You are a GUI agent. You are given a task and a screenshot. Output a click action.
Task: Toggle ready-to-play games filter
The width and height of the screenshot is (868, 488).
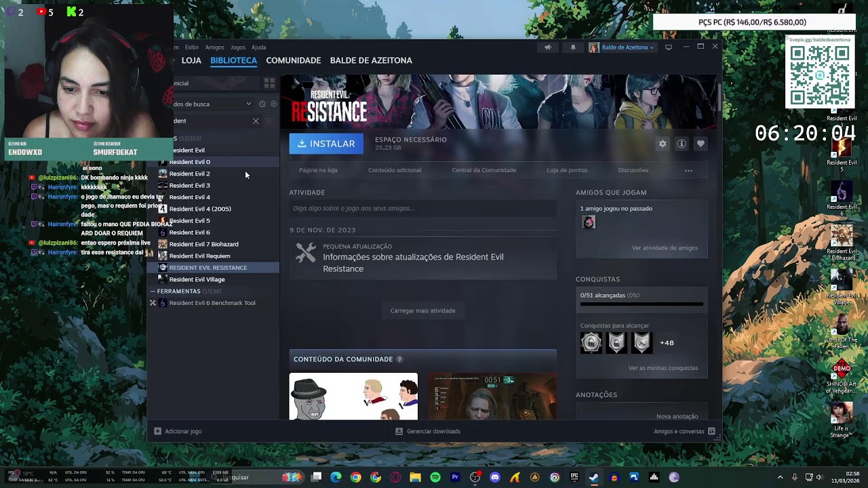[274, 104]
